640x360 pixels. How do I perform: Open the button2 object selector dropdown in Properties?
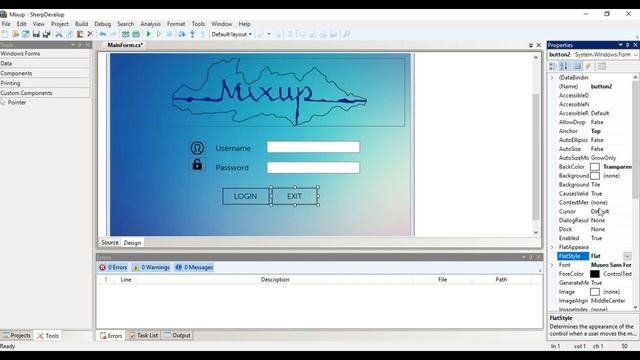pyautogui.click(x=636, y=55)
